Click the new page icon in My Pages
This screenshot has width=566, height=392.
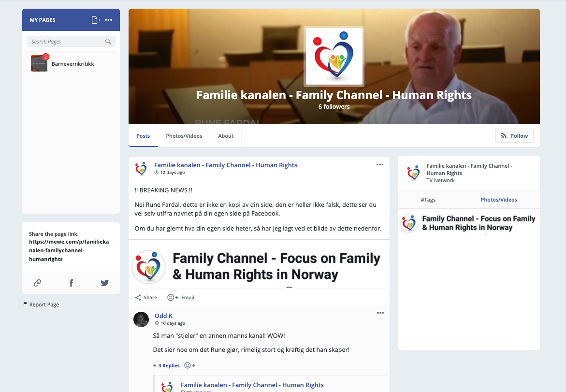pyautogui.click(x=95, y=20)
